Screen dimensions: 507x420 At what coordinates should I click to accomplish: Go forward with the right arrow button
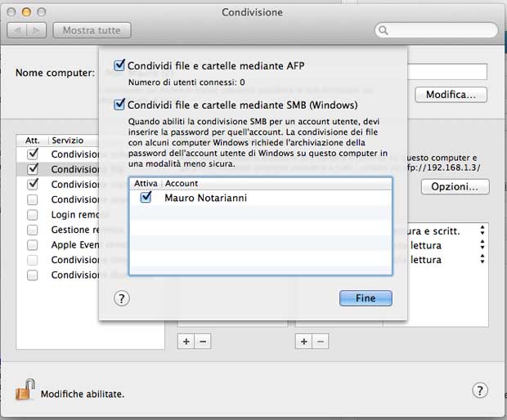click(37, 30)
